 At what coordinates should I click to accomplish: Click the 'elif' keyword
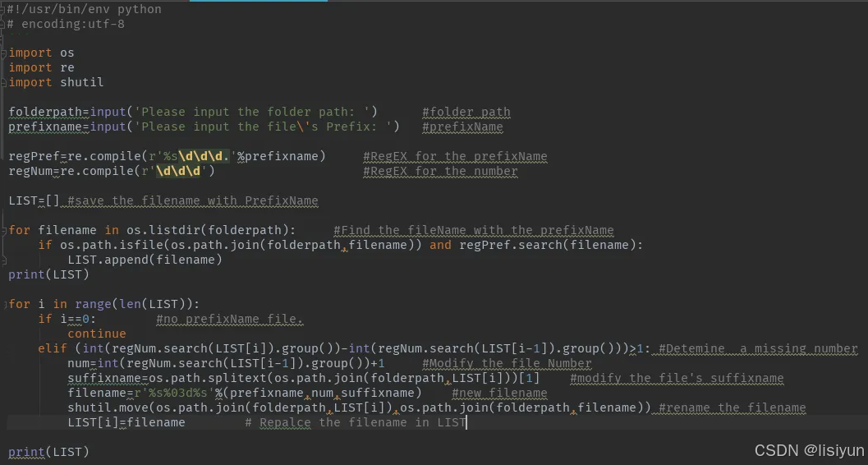pyautogui.click(x=53, y=348)
